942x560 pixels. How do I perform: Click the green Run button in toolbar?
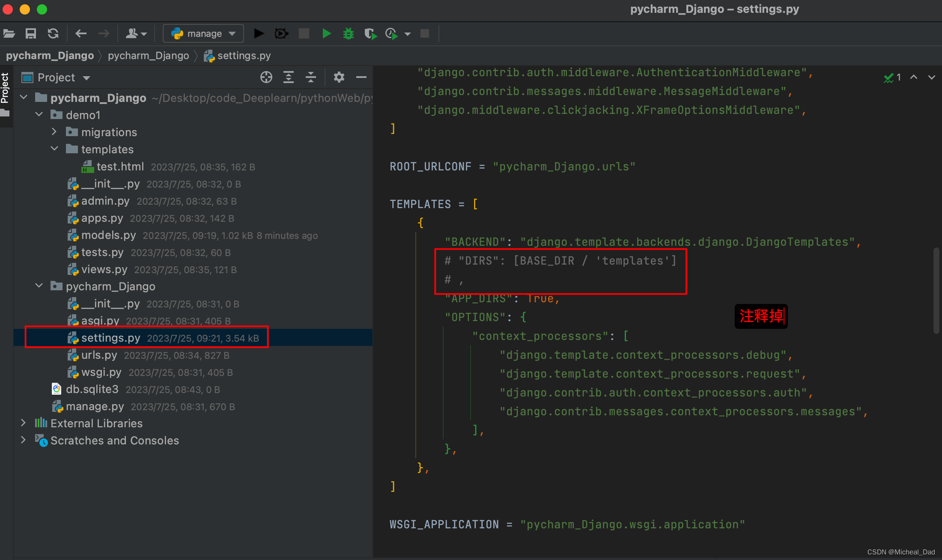pos(326,33)
